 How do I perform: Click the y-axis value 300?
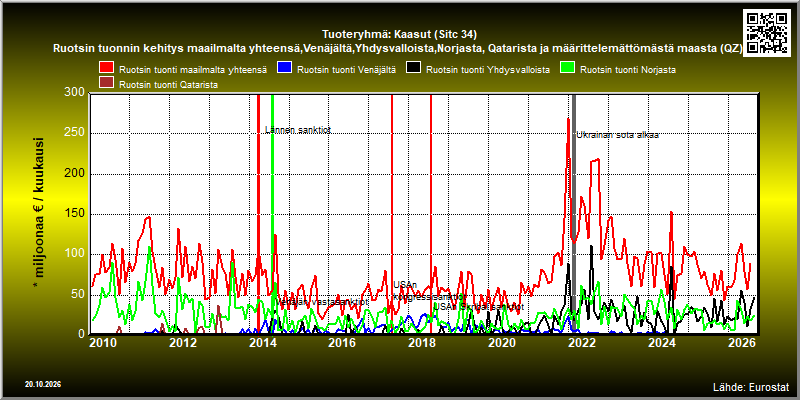(x=76, y=92)
